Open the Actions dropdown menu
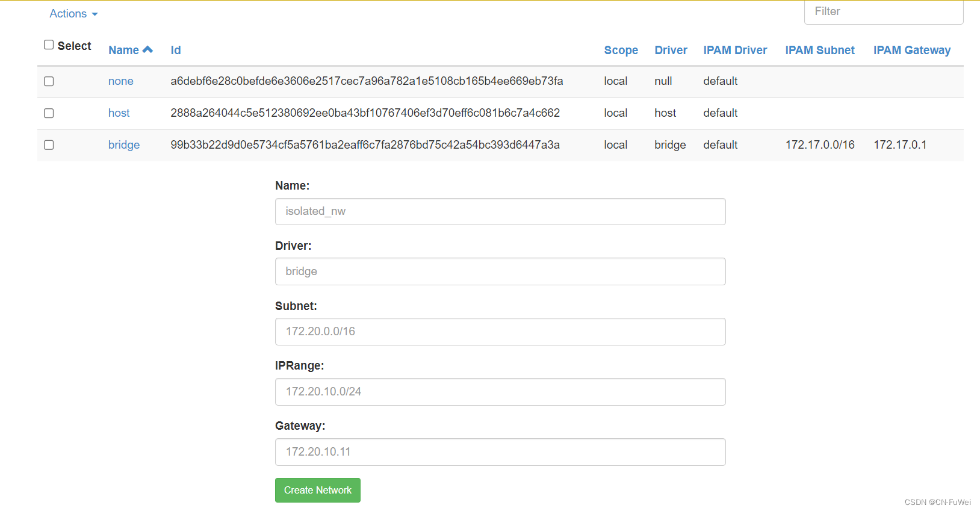980x511 pixels. pyautogui.click(x=73, y=13)
